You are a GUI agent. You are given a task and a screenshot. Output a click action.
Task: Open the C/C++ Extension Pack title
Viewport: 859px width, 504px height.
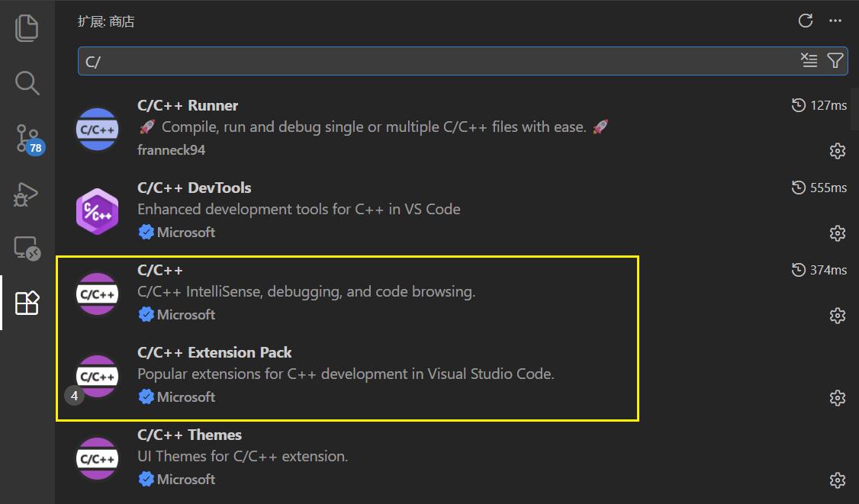point(214,352)
